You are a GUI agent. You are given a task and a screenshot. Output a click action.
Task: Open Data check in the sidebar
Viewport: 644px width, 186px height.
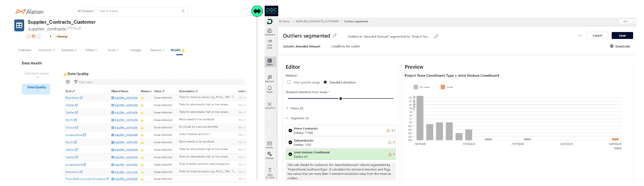point(269,42)
